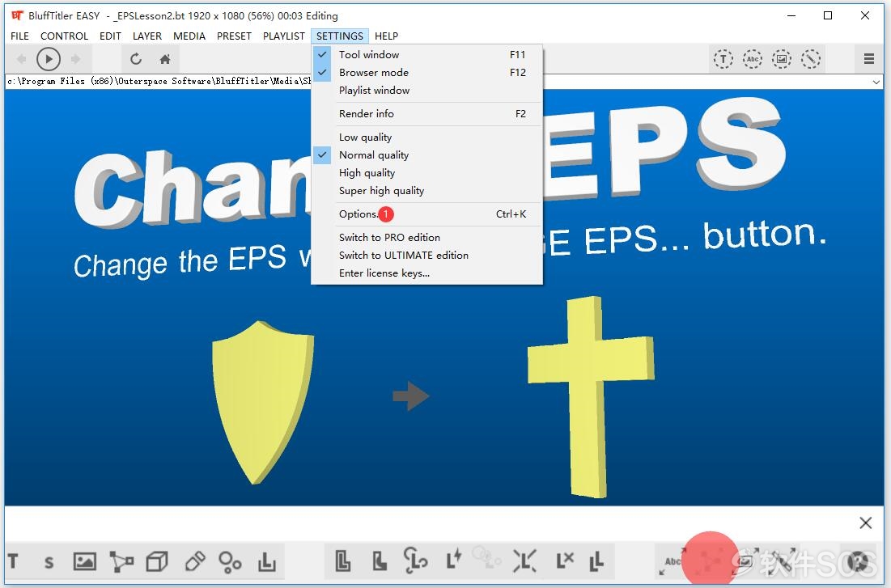Select High quality rendering
This screenshot has height=588, width=891.
(427, 173)
